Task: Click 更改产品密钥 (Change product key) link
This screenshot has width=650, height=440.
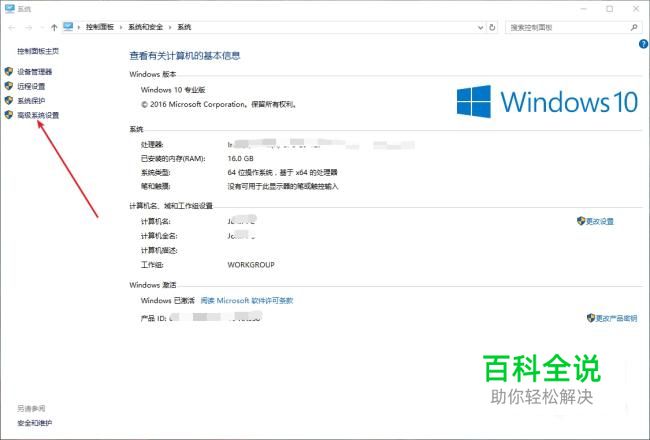Action: pyautogui.click(x=616, y=318)
